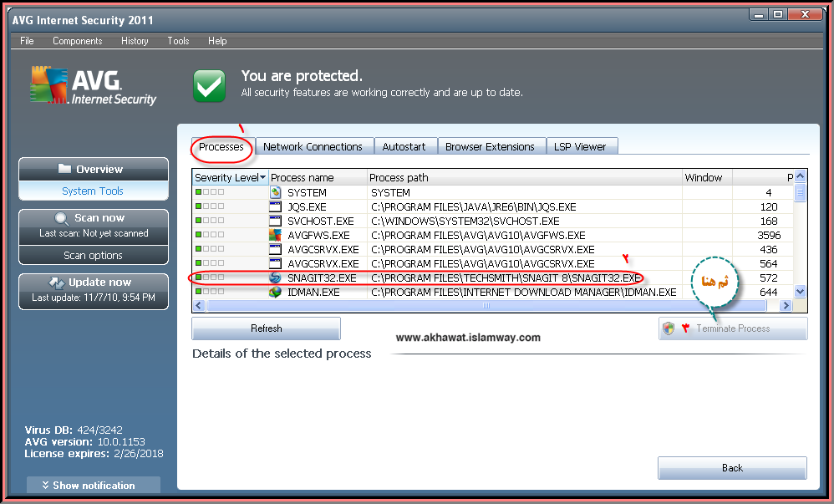Start a scan with Scan now

coord(94,227)
